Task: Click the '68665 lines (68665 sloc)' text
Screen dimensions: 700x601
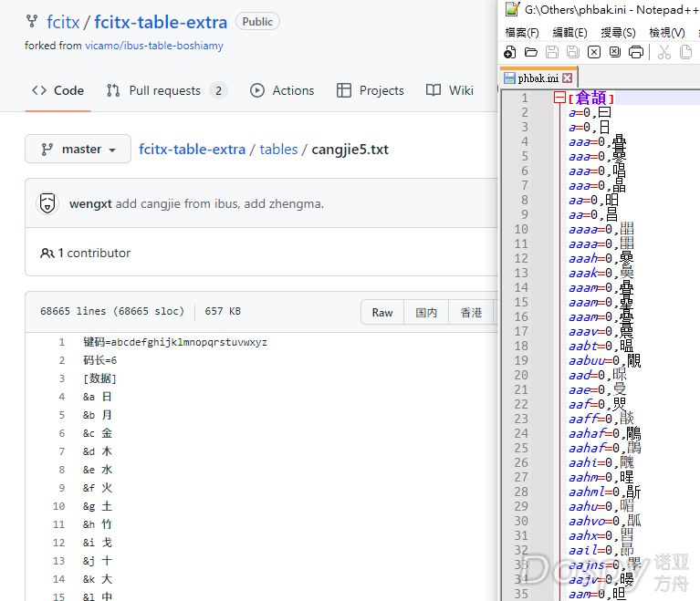Action: pyautogui.click(x=112, y=311)
